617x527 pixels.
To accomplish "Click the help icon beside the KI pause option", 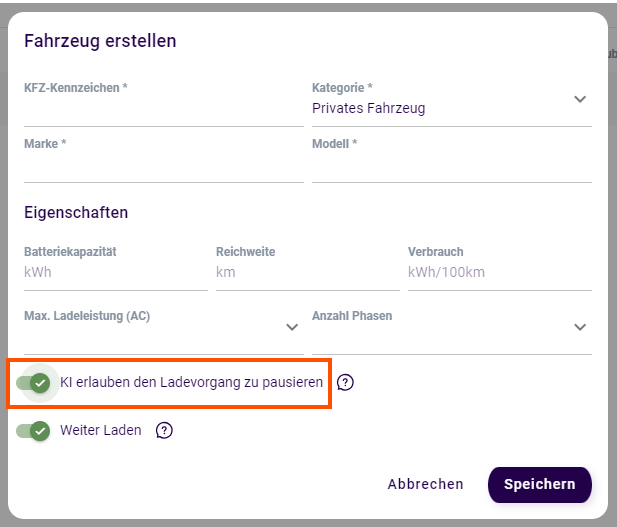I will (345, 382).
